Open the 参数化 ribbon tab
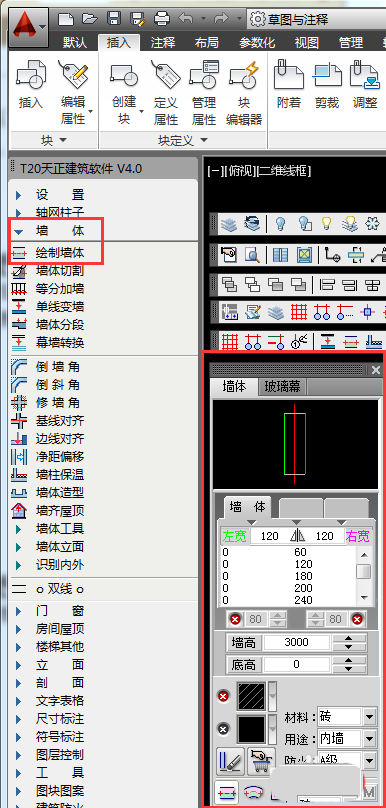386x808 pixels. (x=257, y=42)
